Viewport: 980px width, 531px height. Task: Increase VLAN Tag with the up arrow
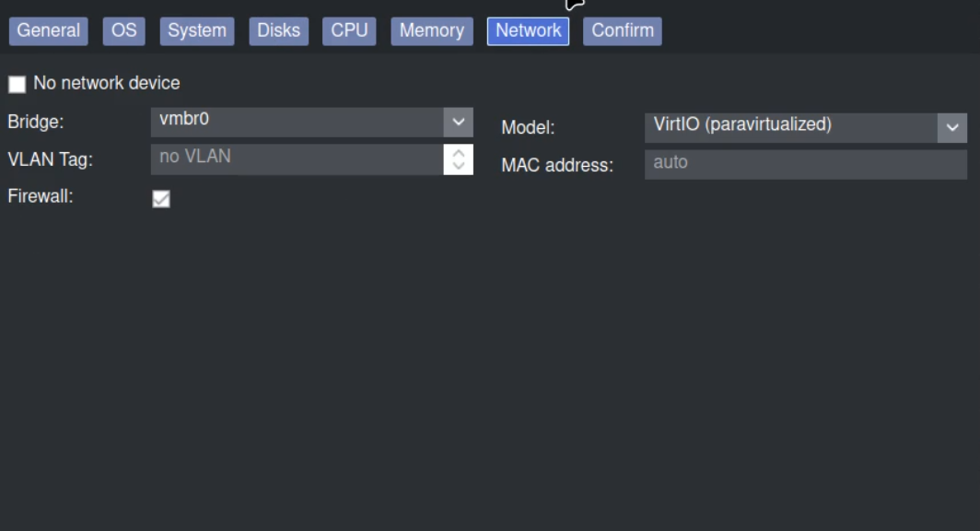[458, 152]
